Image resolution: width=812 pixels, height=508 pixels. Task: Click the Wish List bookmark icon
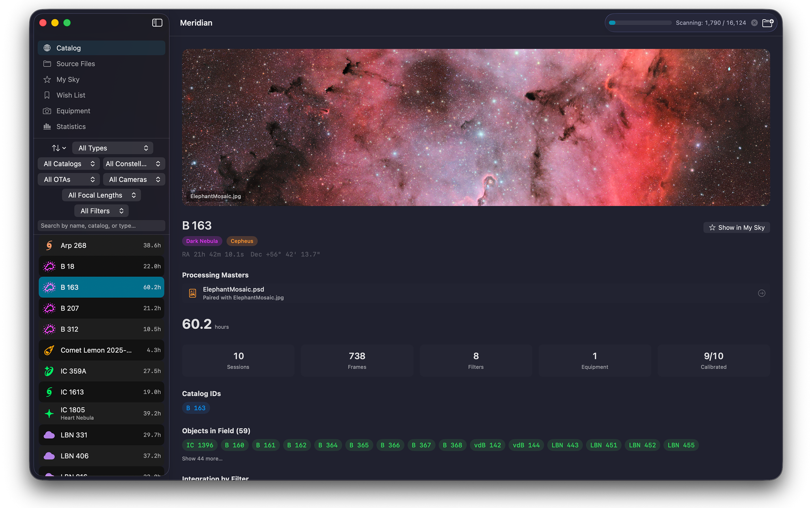click(x=47, y=95)
